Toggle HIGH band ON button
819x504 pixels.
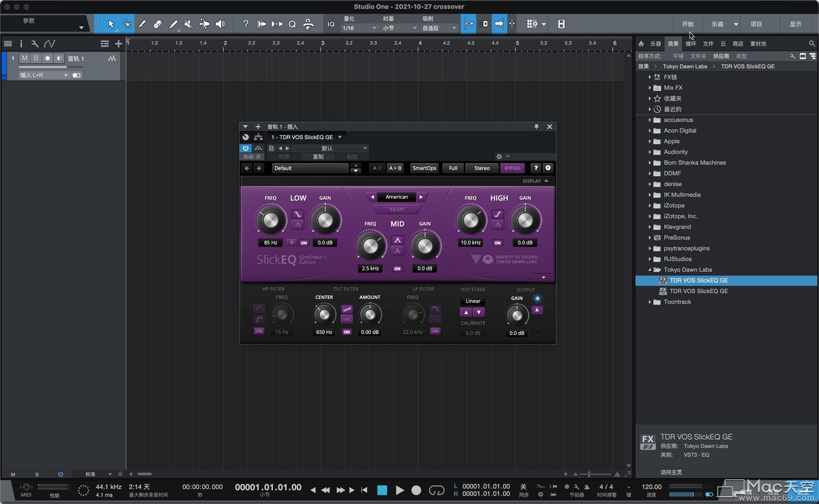click(x=497, y=243)
